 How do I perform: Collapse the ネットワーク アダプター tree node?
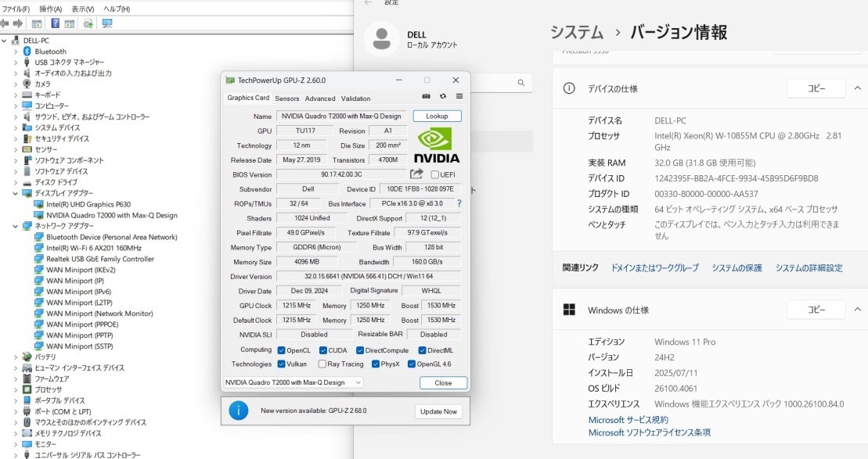pos(16,226)
